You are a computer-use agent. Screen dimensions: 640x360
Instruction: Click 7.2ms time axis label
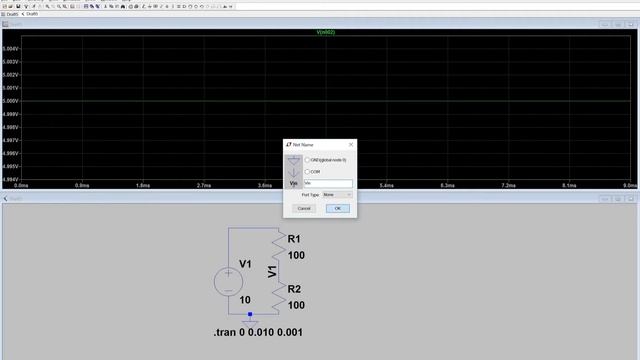click(509, 185)
